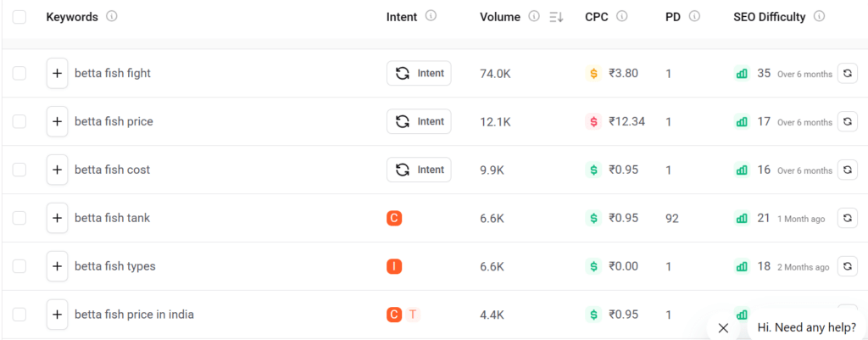Viewport: 868px width, 340px height.
Task: Refresh SEO difficulty for betta fish types
Action: pyautogui.click(x=847, y=266)
